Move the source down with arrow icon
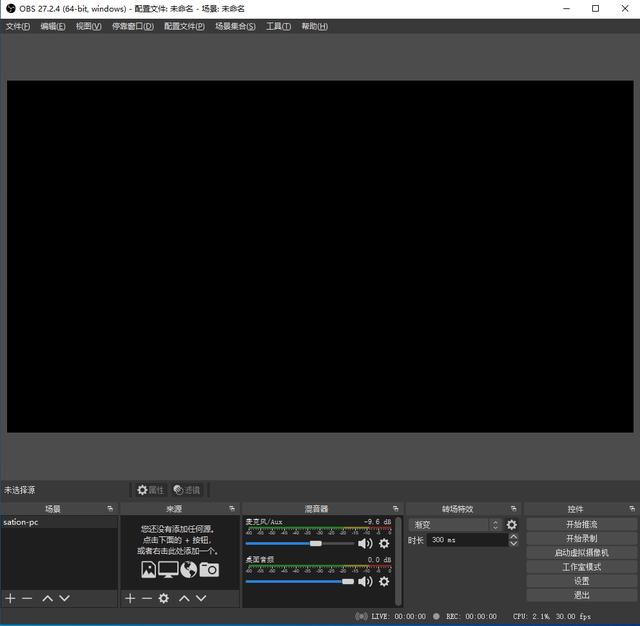Image resolution: width=640 pixels, height=626 pixels. [201, 598]
